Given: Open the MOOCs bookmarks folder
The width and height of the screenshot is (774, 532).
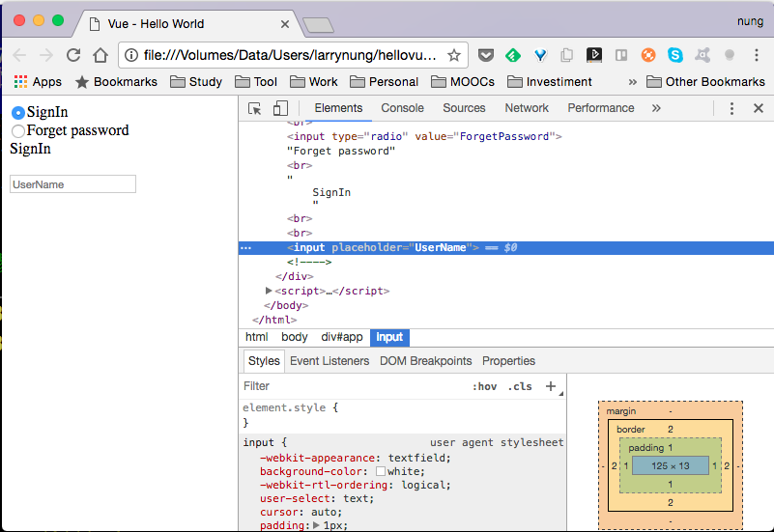Looking at the screenshot, I should click(463, 82).
